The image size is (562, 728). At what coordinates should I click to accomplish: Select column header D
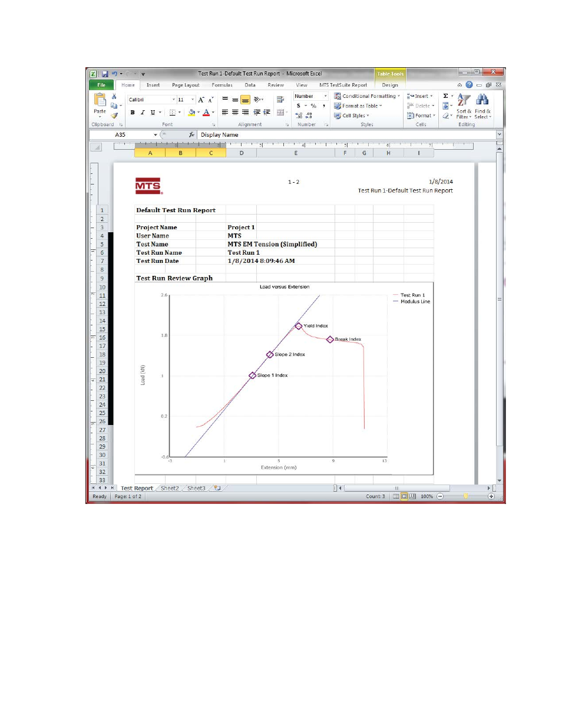click(242, 153)
